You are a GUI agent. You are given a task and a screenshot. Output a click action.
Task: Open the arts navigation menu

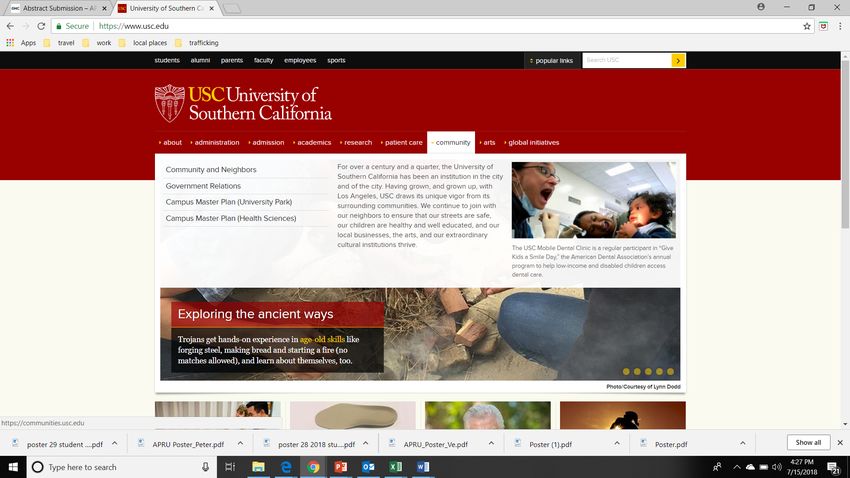click(x=487, y=143)
